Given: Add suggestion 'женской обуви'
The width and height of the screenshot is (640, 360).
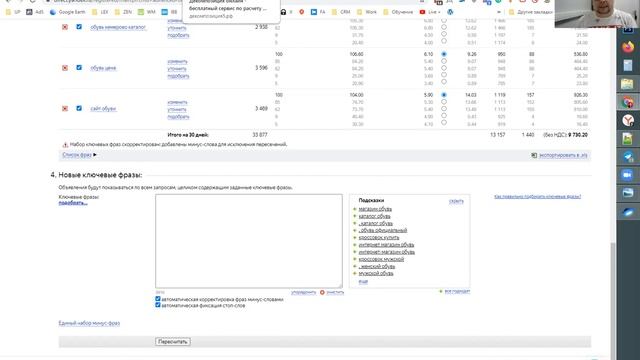Looking at the screenshot, I should [377, 266].
